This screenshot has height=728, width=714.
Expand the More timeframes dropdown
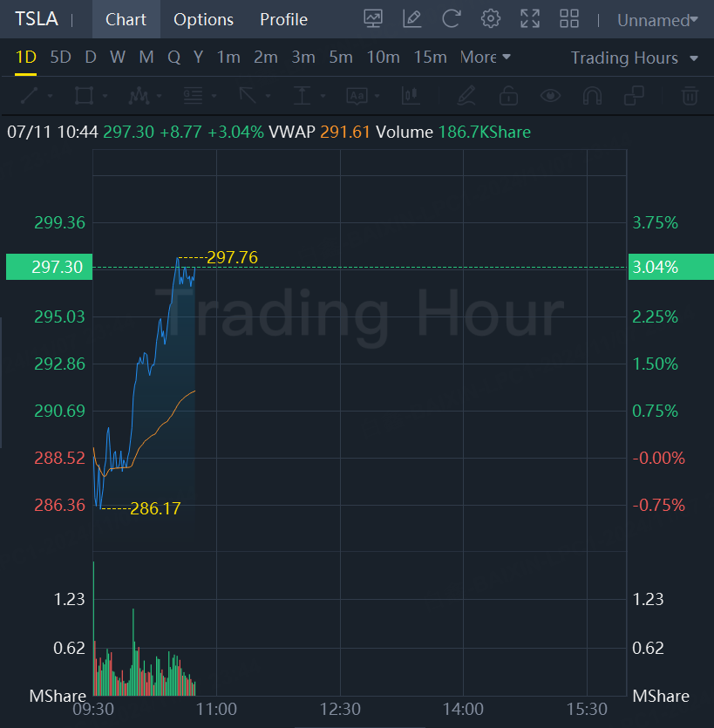tap(486, 58)
